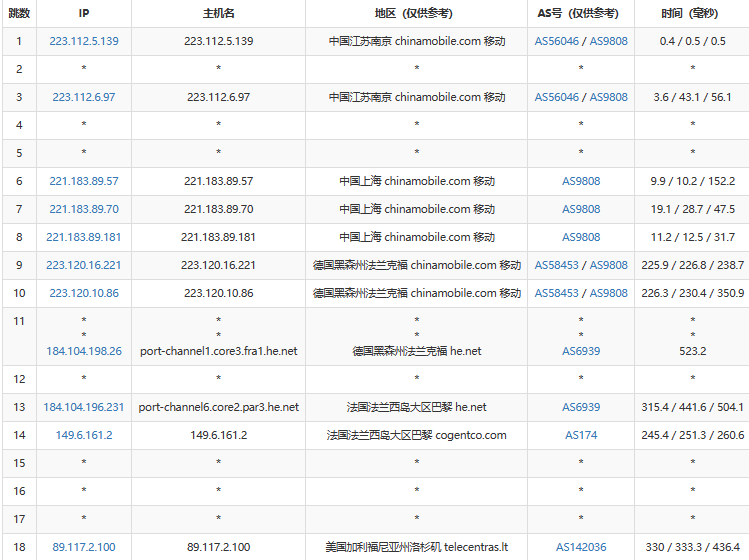
Task: Select time cell 0.4 / 0.5 / 0.5
Action: point(692,41)
